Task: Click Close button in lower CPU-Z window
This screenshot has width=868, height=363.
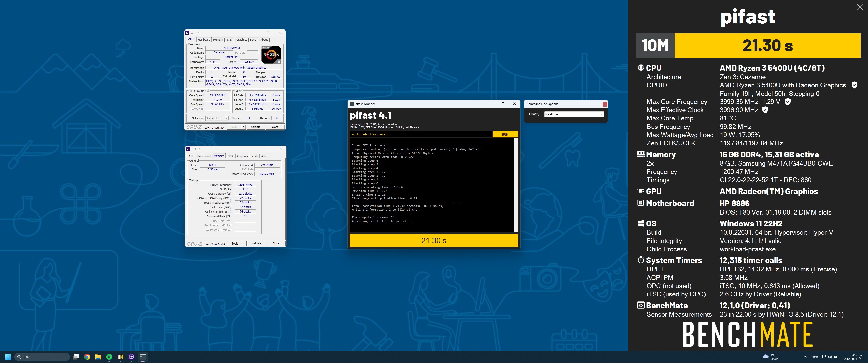Action: [276, 243]
